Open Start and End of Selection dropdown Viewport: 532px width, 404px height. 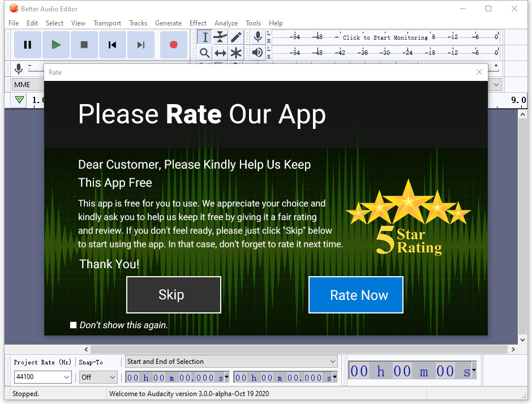[231, 362]
